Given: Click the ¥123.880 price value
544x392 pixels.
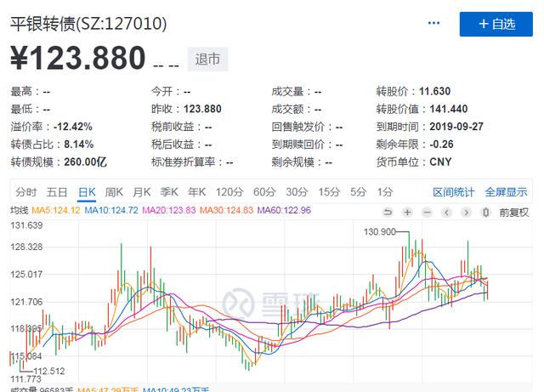Looking at the screenshot, I should click(78, 58).
